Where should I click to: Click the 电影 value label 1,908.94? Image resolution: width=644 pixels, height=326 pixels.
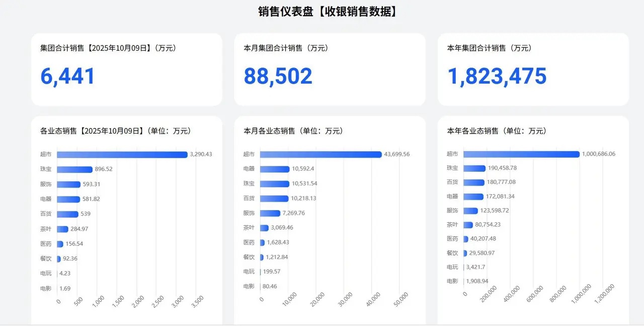tap(478, 281)
